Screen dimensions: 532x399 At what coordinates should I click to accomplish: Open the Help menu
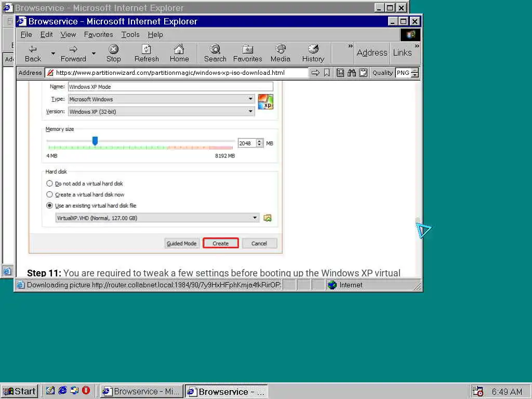click(x=155, y=35)
